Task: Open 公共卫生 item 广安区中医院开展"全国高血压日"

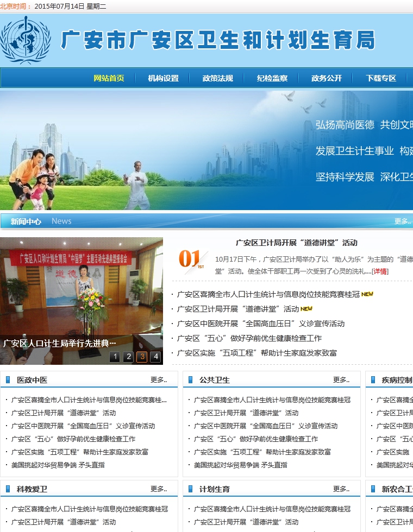Action: 266,426
